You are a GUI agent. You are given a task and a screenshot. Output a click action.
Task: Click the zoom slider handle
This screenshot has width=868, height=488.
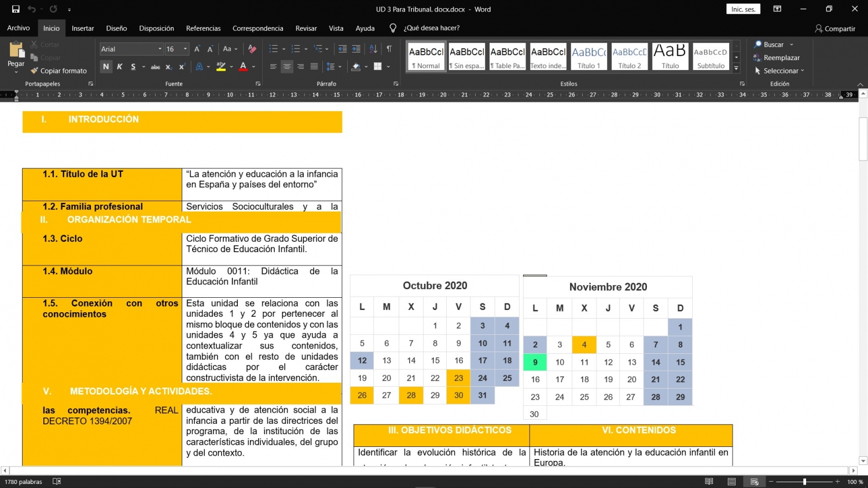(804, 482)
